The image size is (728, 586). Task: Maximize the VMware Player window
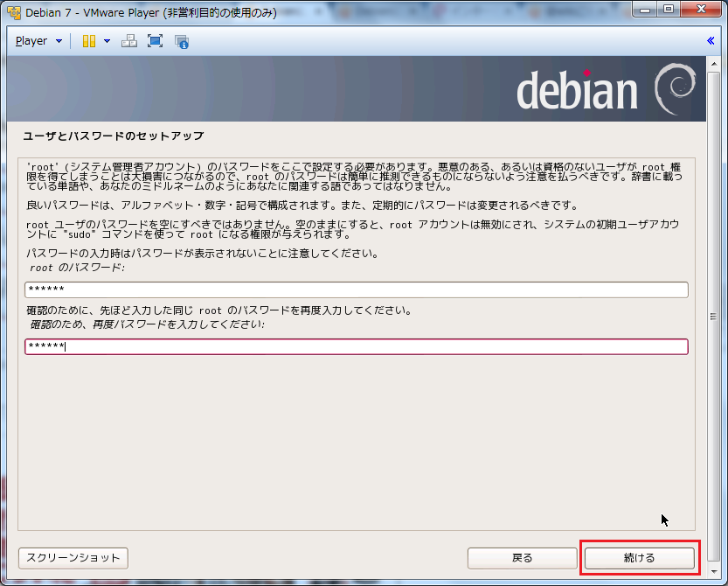click(x=669, y=10)
